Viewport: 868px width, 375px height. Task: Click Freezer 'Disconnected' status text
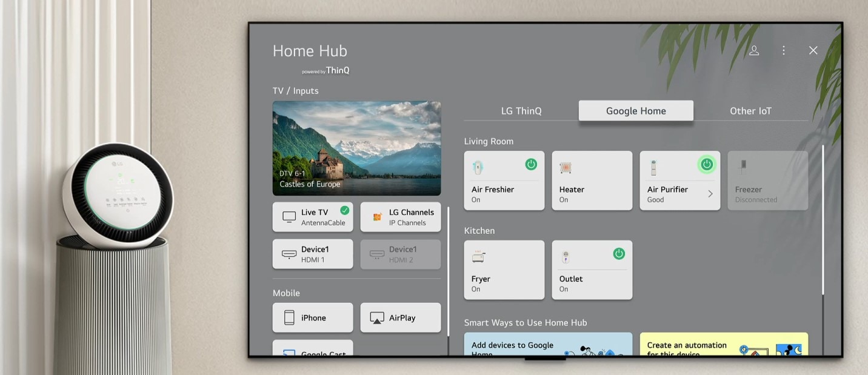pyautogui.click(x=756, y=200)
